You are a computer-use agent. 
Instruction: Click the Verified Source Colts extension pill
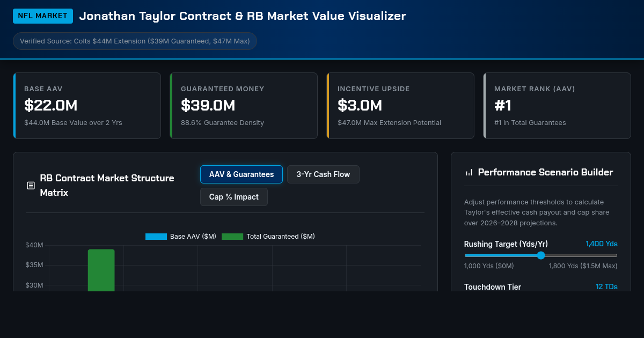pyautogui.click(x=135, y=41)
